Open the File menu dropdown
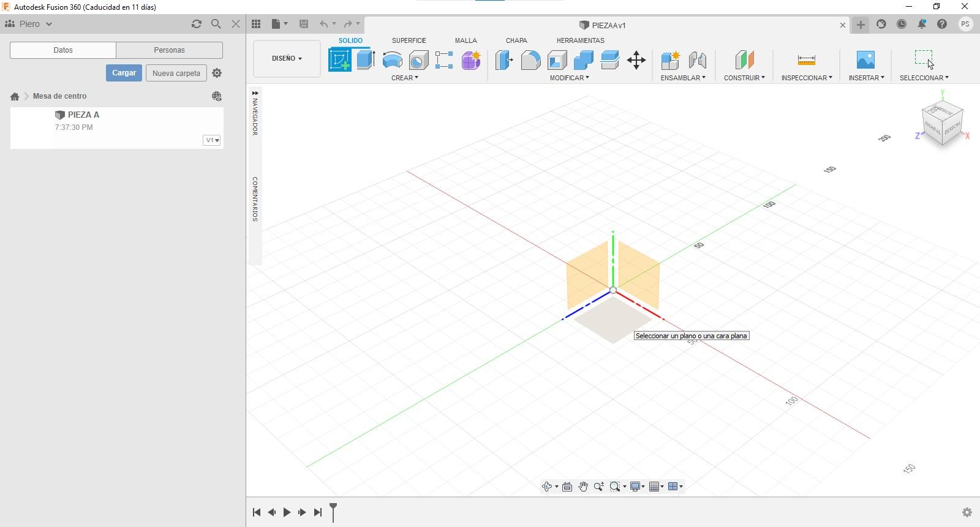The image size is (980, 527). (280, 24)
